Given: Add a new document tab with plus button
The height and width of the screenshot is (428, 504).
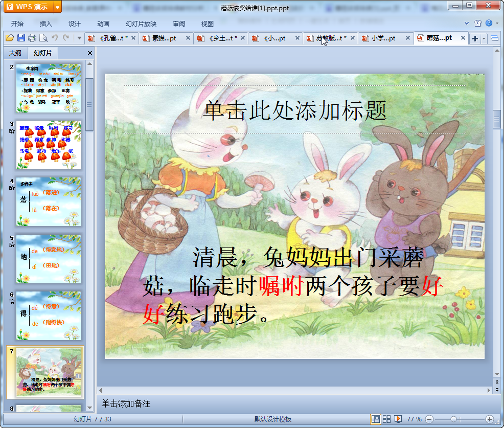Looking at the screenshot, I should coord(475,38).
